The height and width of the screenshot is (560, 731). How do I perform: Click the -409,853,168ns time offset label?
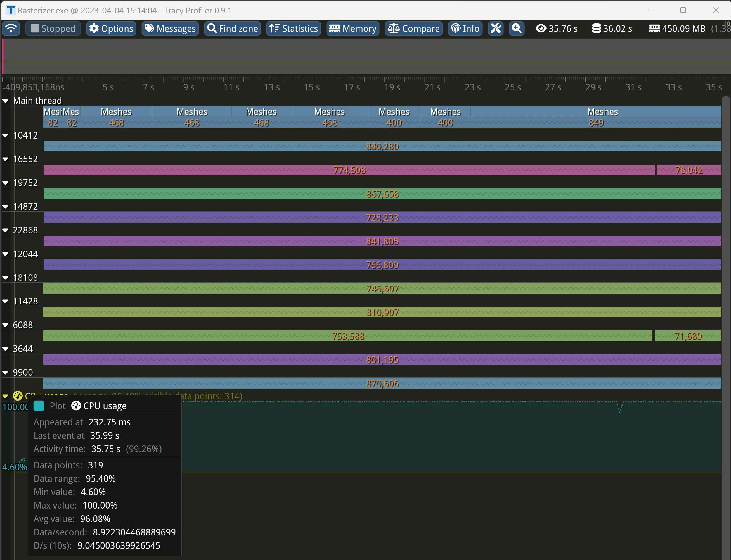click(33, 87)
